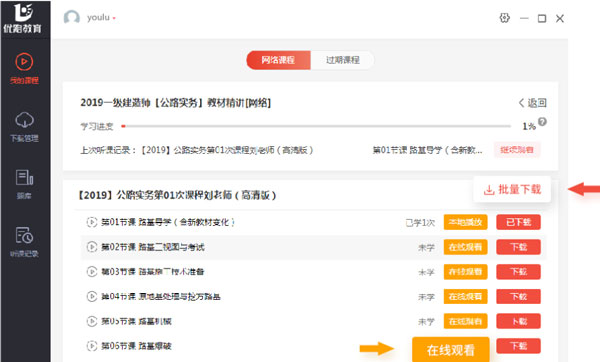Open 下载管理 cloud download section
This screenshot has height=362, width=600.
pos(24,127)
